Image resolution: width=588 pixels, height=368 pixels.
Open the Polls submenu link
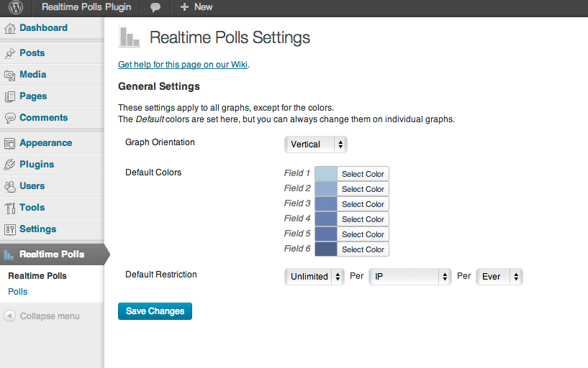pyautogui.click(x=17, y=292)
